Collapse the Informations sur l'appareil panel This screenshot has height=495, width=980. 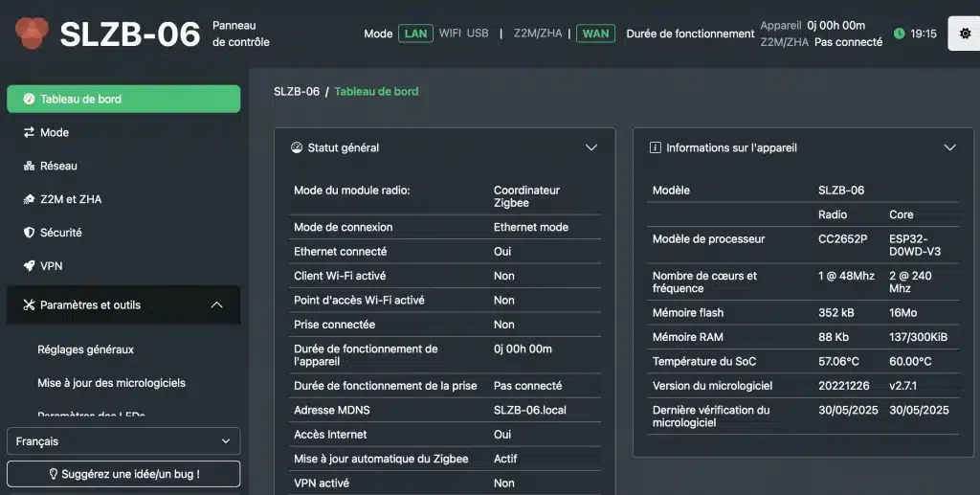click(x=950, y=147)
